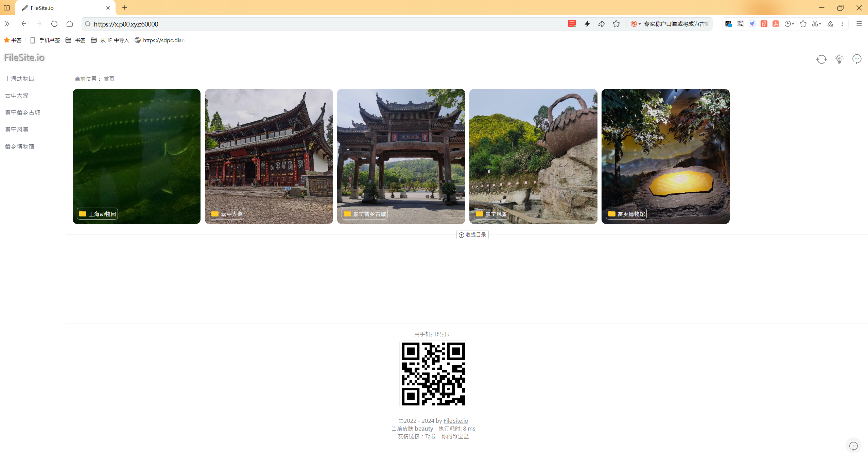The width and height of the screenshot is (868, 470).
Task: Open 云中大漈 in the sidebar
Action: click(x=17, y=95)
